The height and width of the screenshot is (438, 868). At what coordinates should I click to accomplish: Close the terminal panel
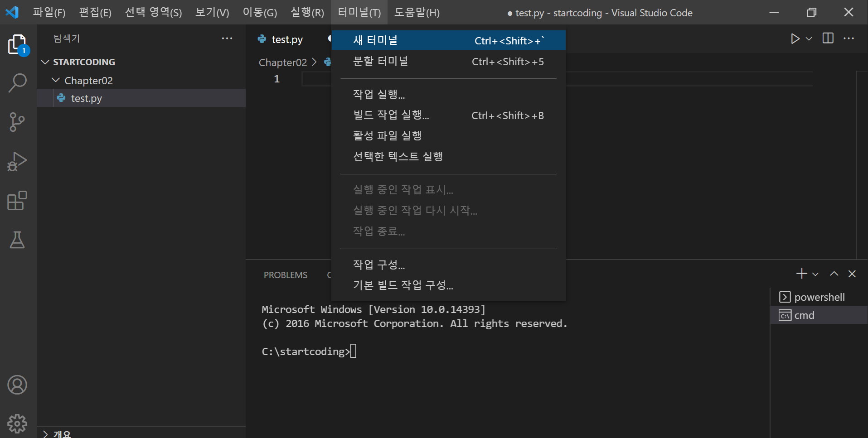point(852,274)
